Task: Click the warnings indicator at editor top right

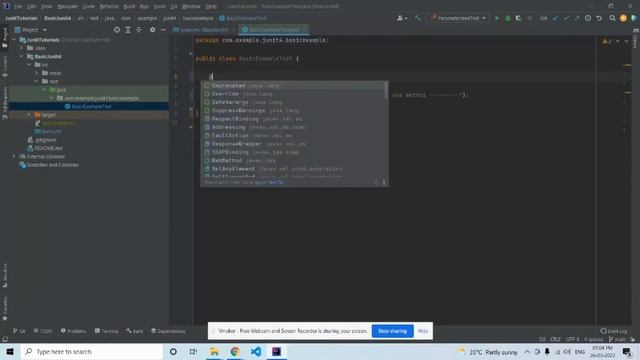Action: (607, 41)
